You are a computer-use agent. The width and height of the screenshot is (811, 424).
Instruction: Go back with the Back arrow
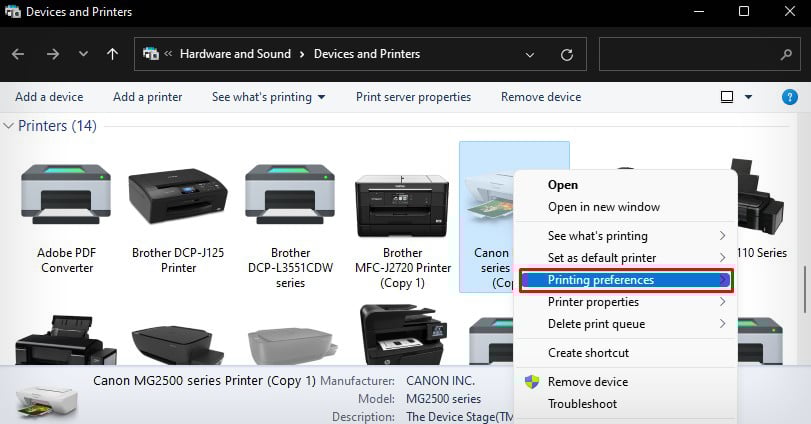pos(18,54)
